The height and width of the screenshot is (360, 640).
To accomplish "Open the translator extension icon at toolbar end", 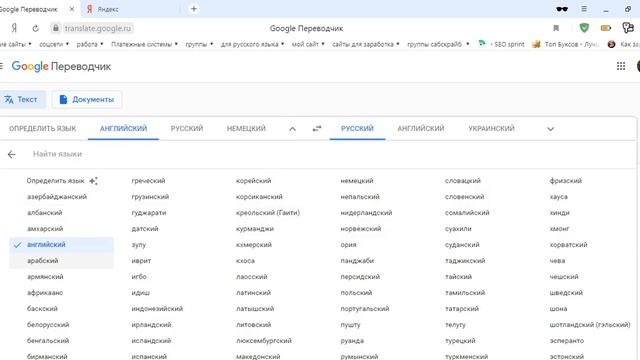I will pos(627,28).
